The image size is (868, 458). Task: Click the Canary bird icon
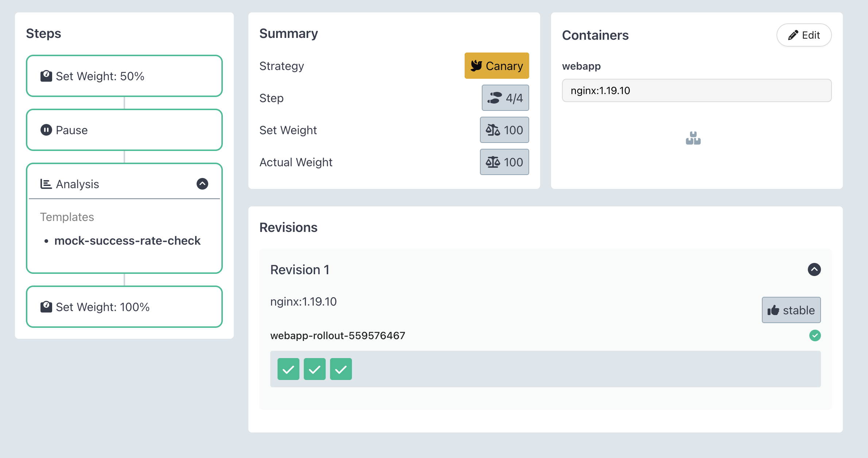pos(476,66)
